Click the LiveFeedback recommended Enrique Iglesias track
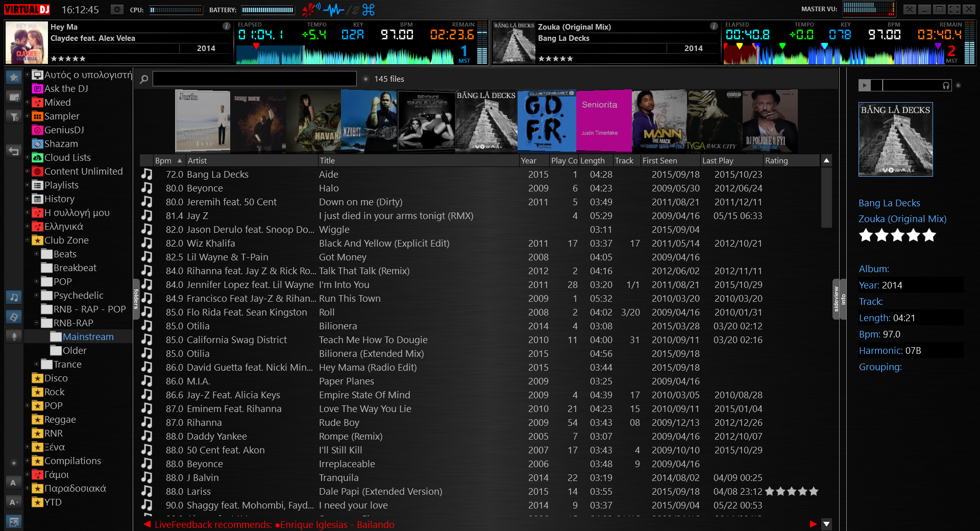 (x=337, y=525)
